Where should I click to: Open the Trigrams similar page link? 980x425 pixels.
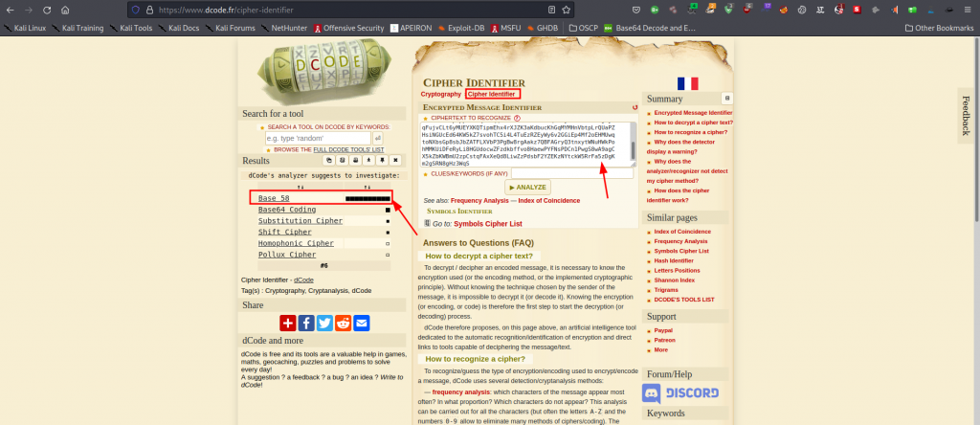pos(667,290)
